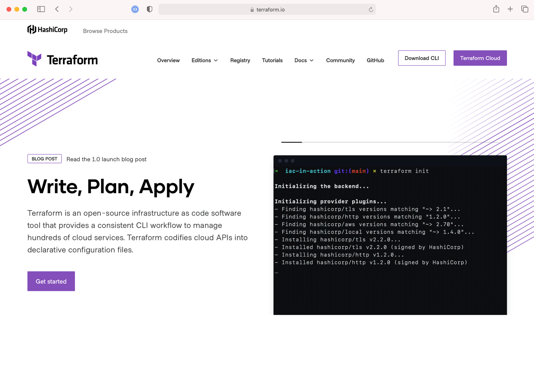Click the forward navigation arrow

tap(71, 9)
